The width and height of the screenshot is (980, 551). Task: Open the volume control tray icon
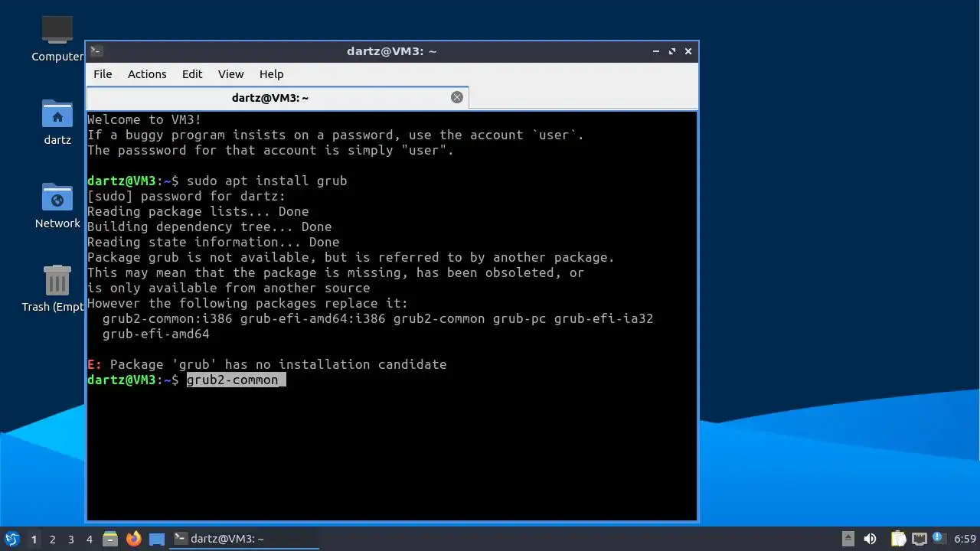[x=870, y=539]
